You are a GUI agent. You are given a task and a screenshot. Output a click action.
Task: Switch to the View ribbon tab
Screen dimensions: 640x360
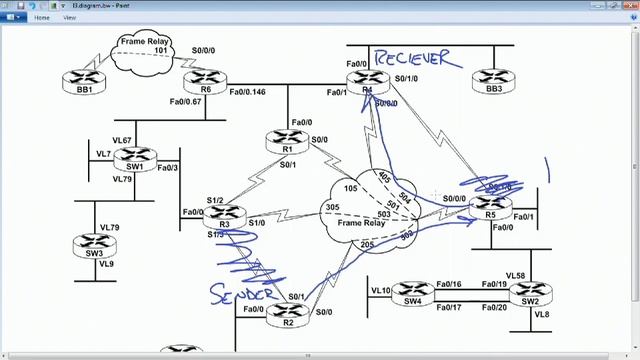(x=70, y=18)
